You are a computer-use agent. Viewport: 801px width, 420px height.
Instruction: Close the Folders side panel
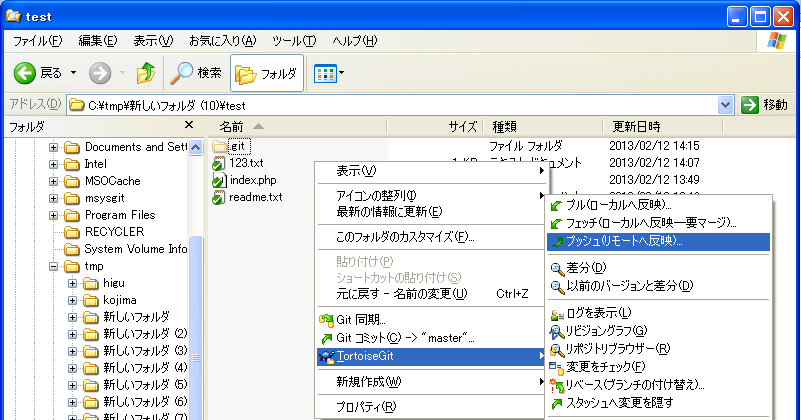point(189,126)
